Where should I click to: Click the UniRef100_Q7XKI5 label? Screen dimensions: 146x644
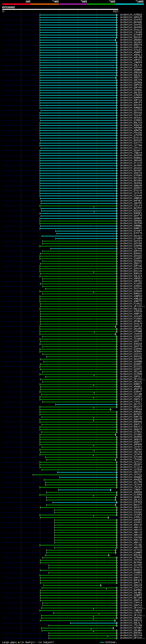(x=131, y=568)
